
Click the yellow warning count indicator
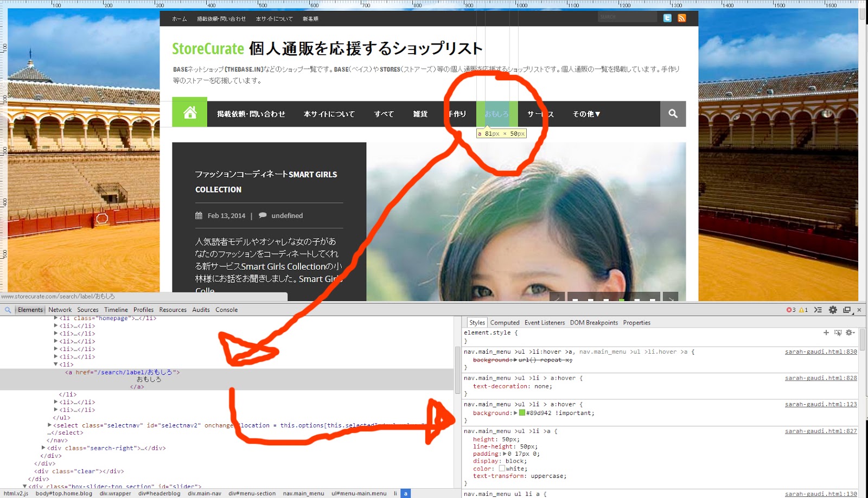pyautogui.click(x=803, y=310)
